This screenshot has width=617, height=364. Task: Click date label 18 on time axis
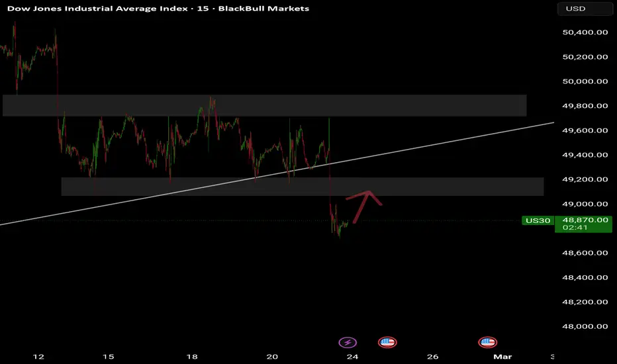coord(191,357)
